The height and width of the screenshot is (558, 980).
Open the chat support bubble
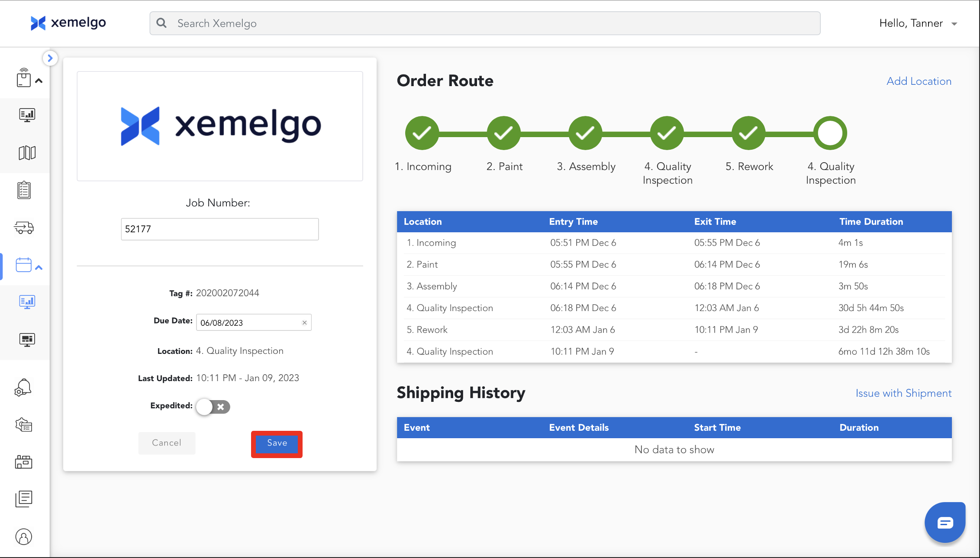945,523
